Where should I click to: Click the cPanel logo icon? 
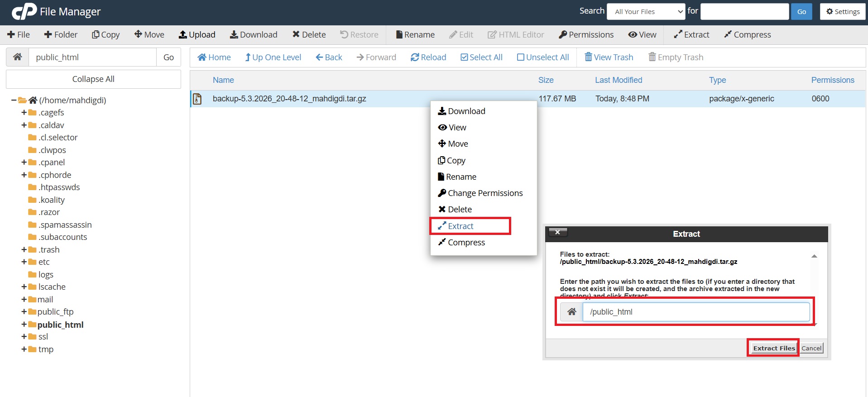[x=24, y=12]
